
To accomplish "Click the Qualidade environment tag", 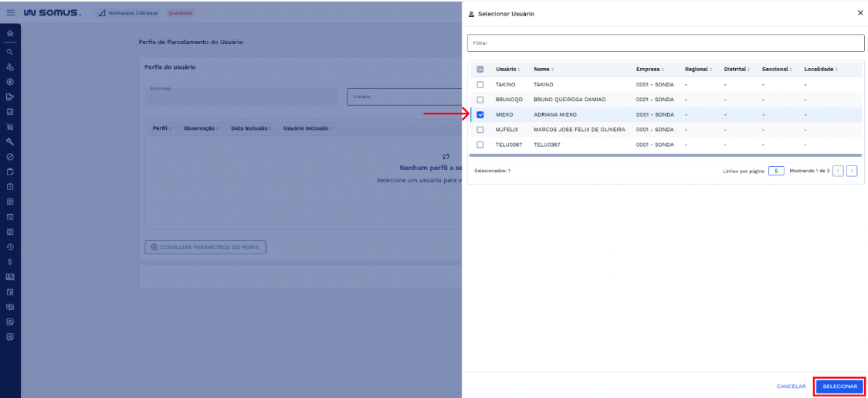I will click(x=181, y=12).
